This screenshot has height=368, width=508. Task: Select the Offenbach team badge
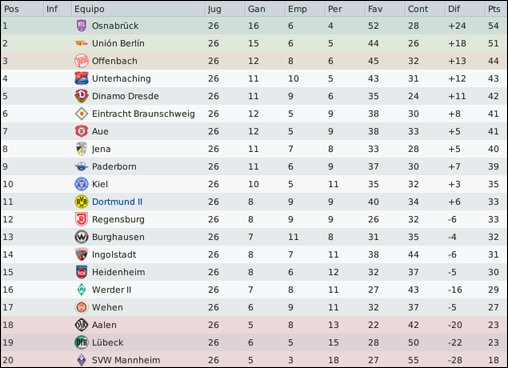tap(81, 61)
